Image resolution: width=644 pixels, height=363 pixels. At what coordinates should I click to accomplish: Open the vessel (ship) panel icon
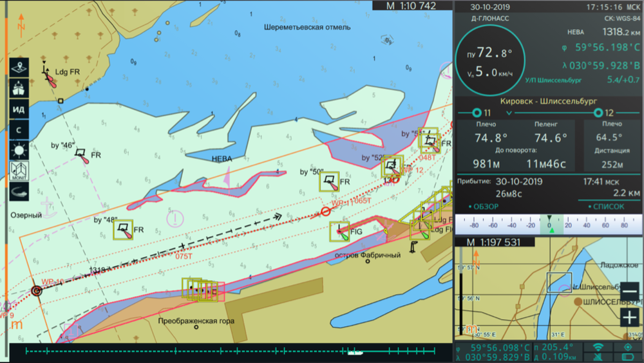18,88
